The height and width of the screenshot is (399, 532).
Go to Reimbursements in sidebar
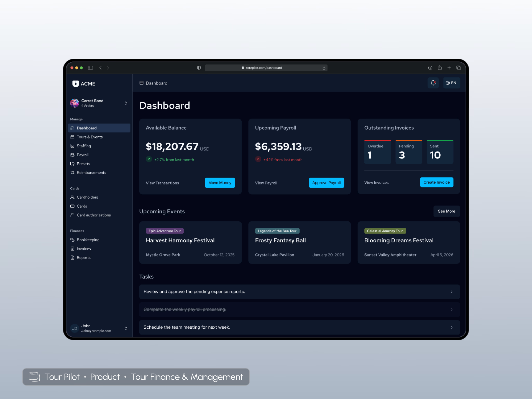click(x=91, y=173)
